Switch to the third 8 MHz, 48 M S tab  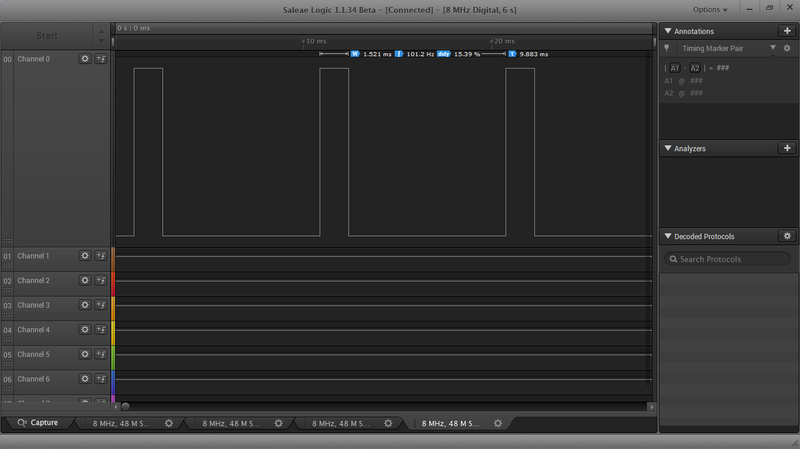click(341, 423)
